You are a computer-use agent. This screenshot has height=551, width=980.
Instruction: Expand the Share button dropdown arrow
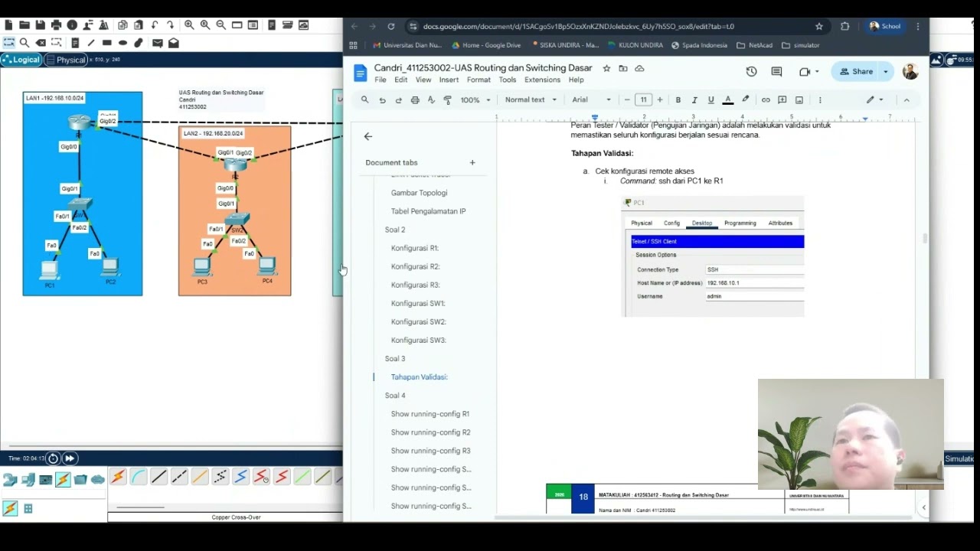pyautogui.click(x=886, y=71)
